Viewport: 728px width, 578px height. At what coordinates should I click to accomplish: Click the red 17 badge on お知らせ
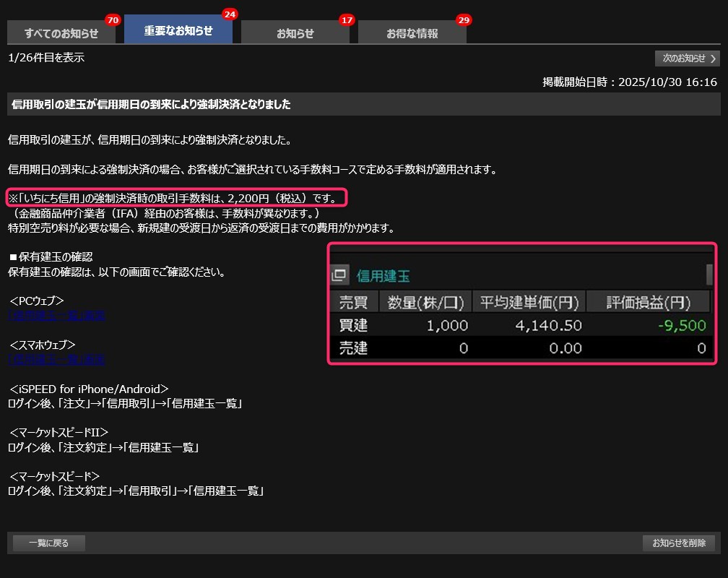[347, 20]
